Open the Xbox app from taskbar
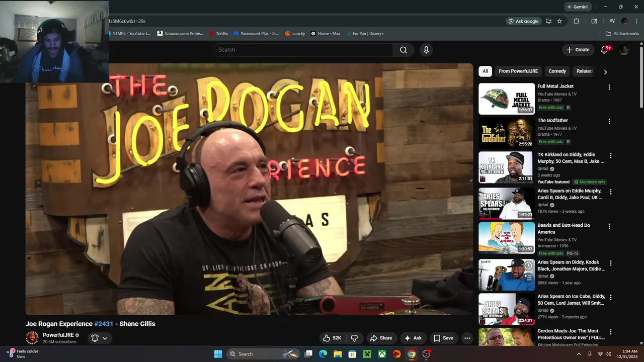 tap(382, 354)
